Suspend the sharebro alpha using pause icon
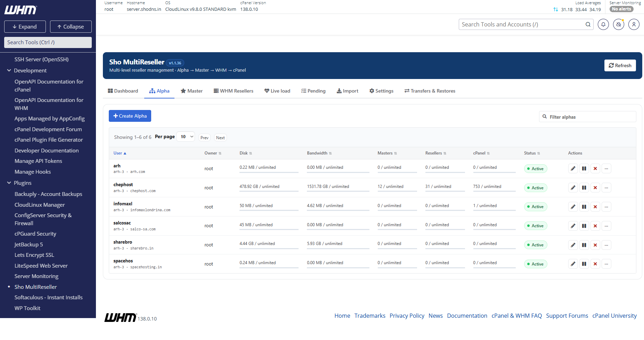This screenshot has height=340, width=644. [584, 245]
